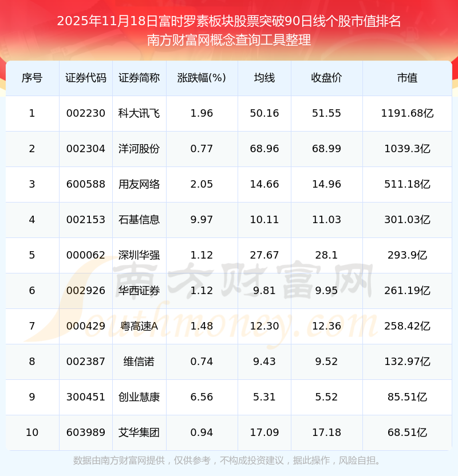The height and width of the screenshot is (476, 458).
Task: Click moving average 27.67
Action: click(x=264, y=255)
